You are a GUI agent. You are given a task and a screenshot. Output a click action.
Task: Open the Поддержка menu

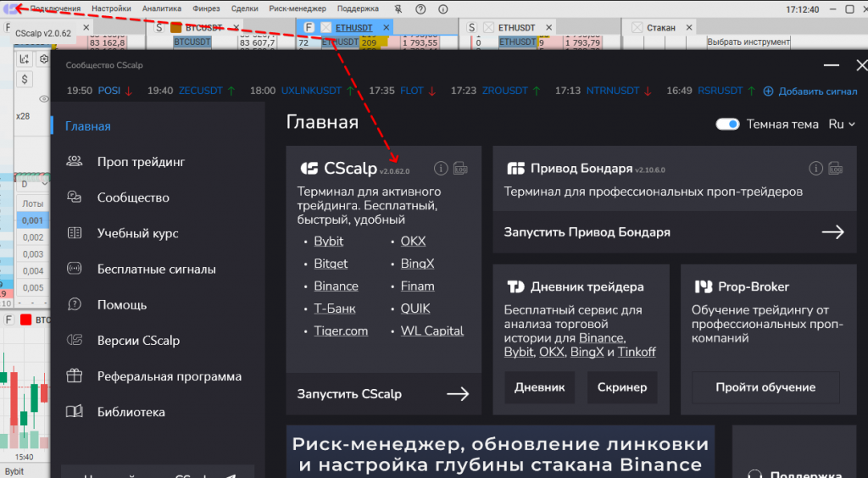coord(359,8)
